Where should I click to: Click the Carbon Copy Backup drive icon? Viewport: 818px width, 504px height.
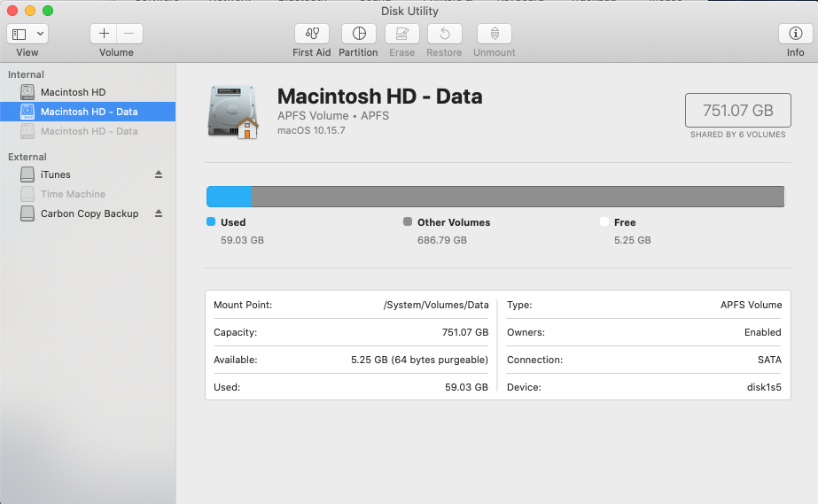[x=27, y=213]
